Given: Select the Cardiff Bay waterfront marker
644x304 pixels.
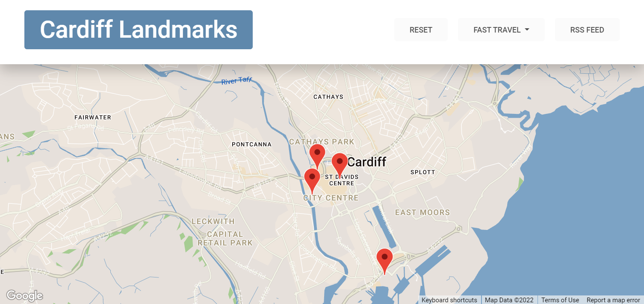Looking at the screenshot, I should [x=384, y=259].
